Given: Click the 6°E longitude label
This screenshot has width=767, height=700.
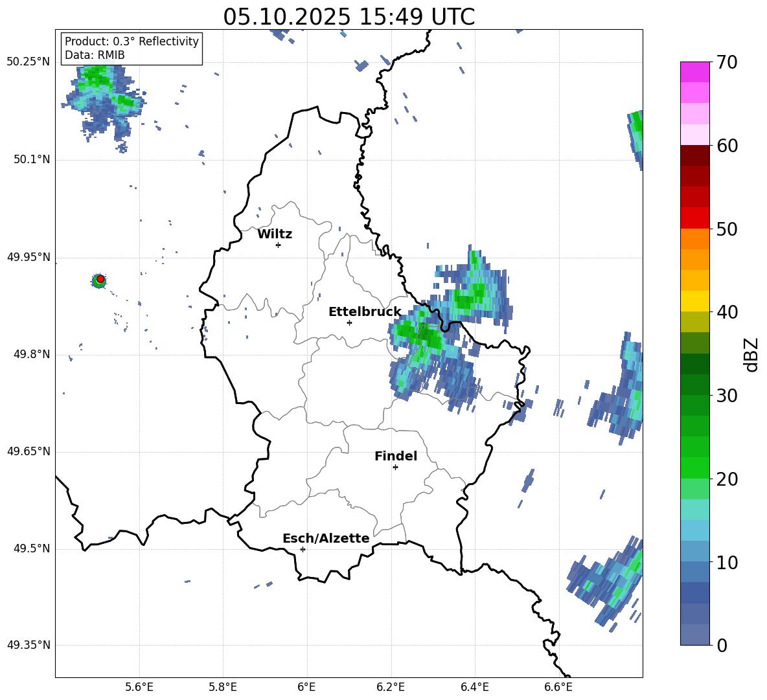Looking at the screenshot, I should point(306,687).
